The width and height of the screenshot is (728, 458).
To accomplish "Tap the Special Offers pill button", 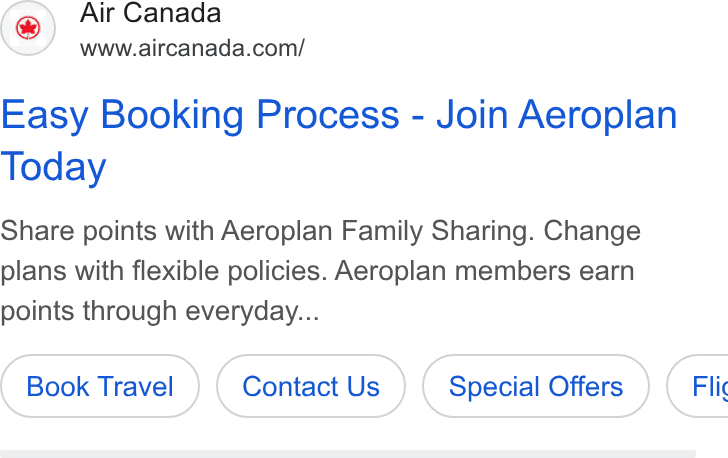I will [x=536, y=386].
